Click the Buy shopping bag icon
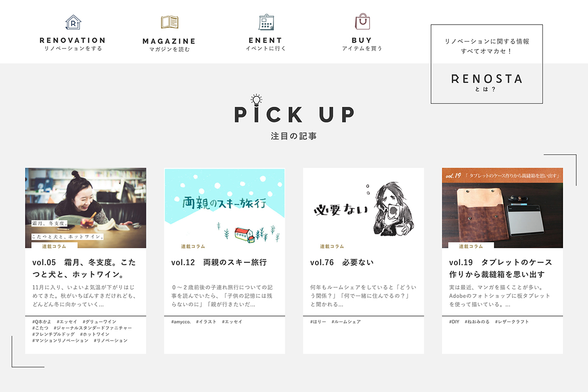The width and height of the screenshot is (588, 392). point(362,22)
